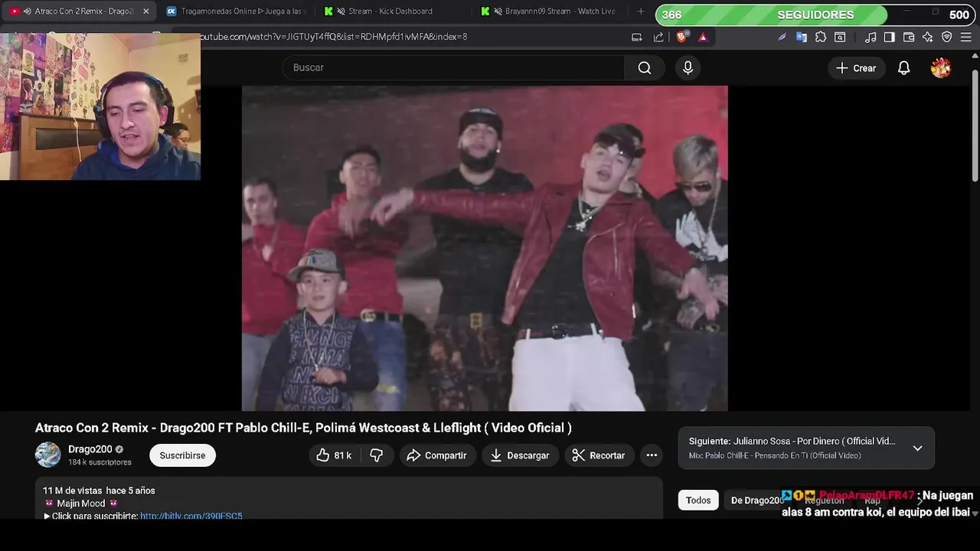
Task: Open the bit.ly subscribe link in description
Action: pyautogui.click(x=191, y=517)
